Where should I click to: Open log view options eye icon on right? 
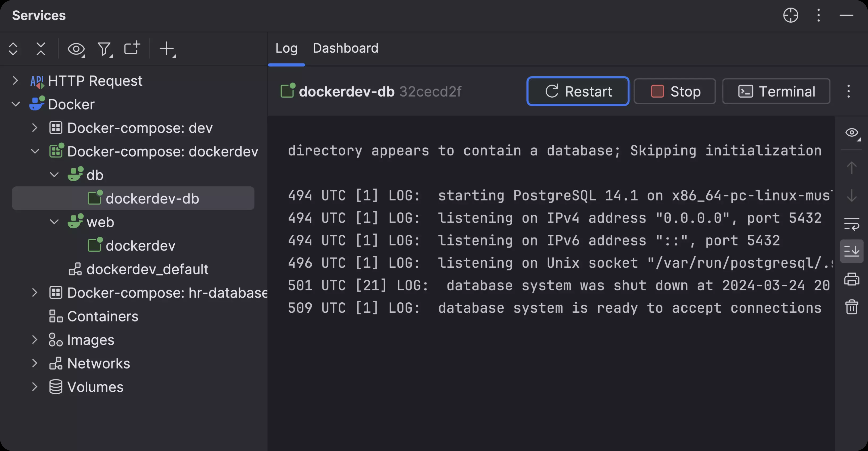(x=852, y=133)
